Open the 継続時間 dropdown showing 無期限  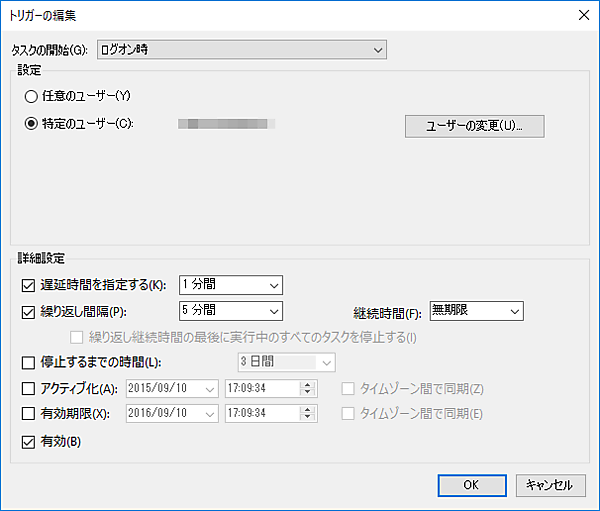pos(476,311)
